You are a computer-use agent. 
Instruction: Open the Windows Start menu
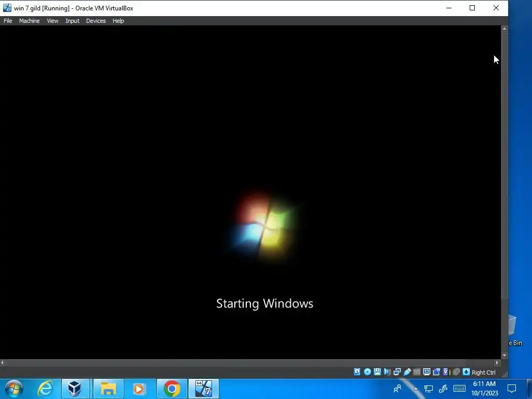pyautogui.click(x=14, y=389)
